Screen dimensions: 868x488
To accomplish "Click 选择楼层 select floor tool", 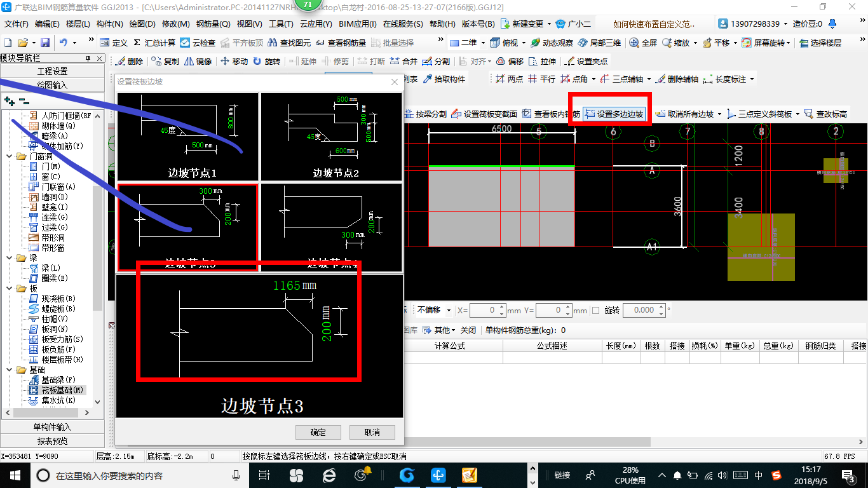I will pos(820,43).
